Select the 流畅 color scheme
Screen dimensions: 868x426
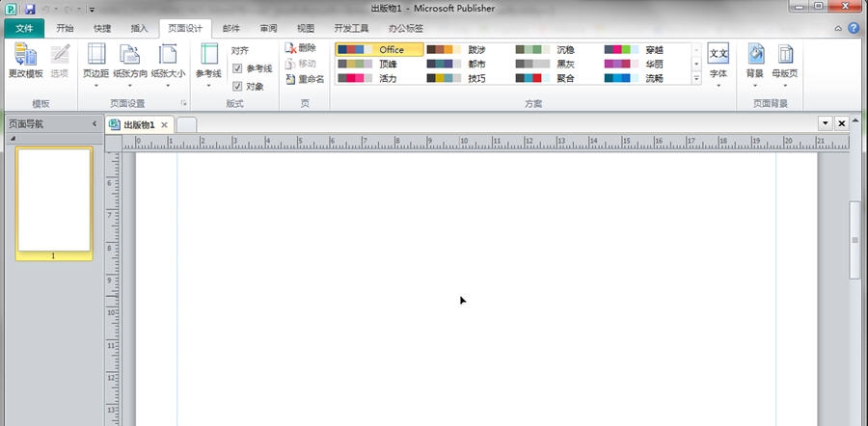click(645, 79)
